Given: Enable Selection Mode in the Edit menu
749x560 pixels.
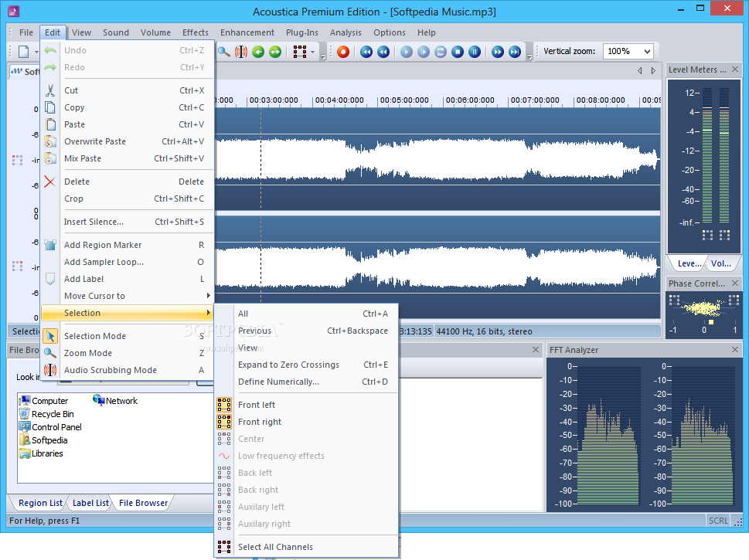Looking at the screenshot, I should (x=128, y=336).
